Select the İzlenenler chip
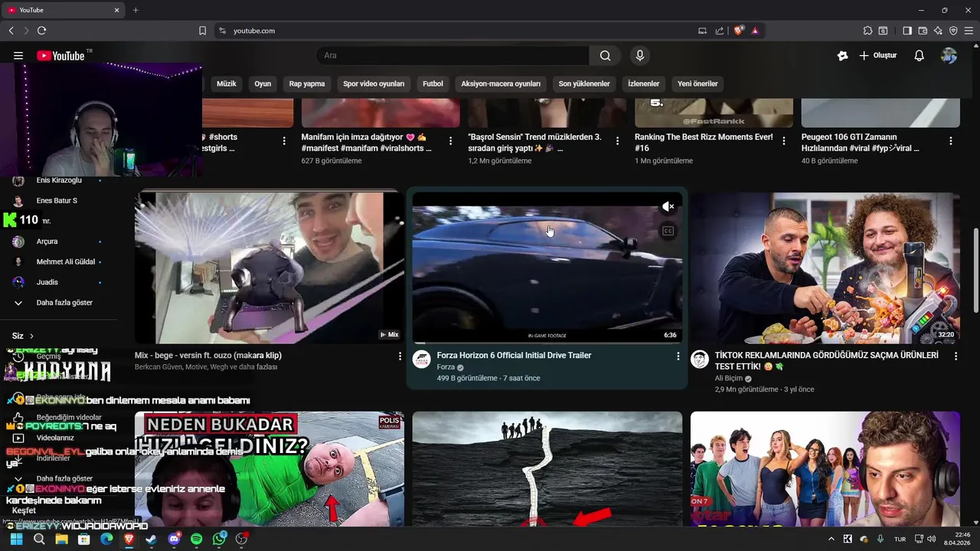 (x=643, y=84)
